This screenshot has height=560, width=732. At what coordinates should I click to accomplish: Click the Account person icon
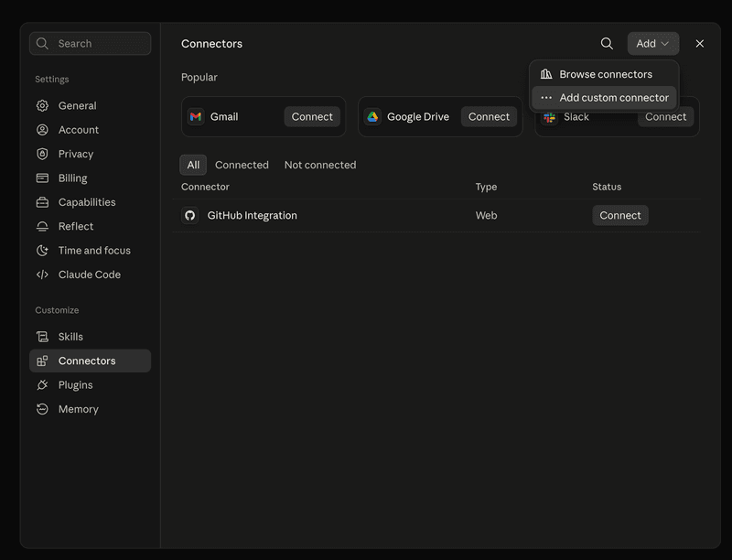(x=42, y=130)
